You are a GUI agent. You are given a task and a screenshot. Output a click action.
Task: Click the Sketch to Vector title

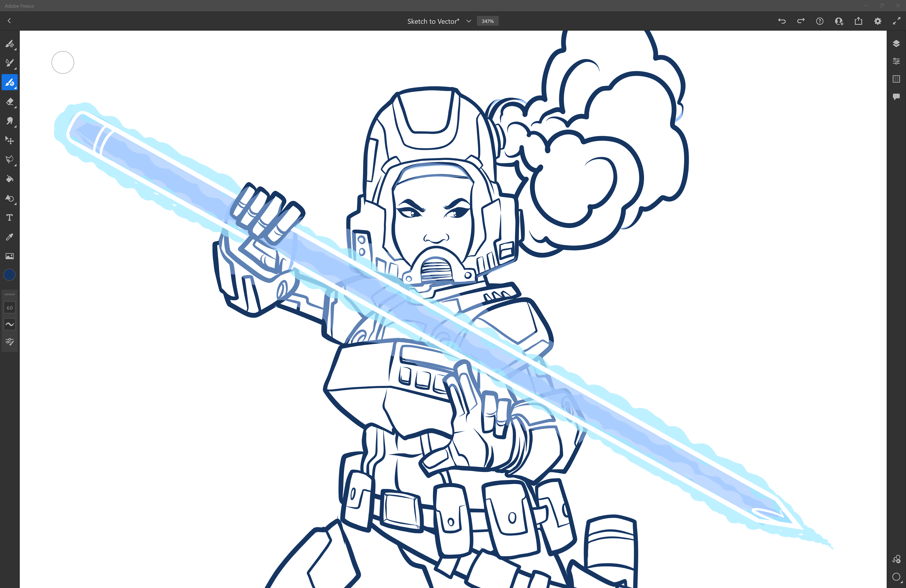[x=433, y=21]
